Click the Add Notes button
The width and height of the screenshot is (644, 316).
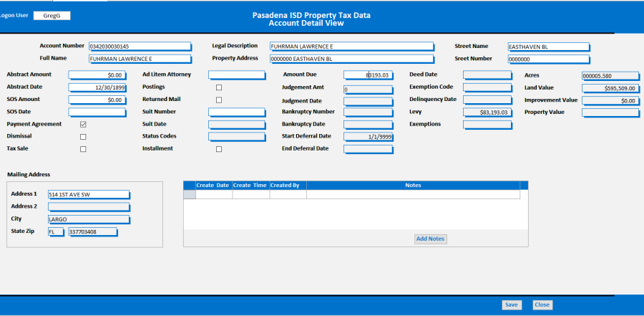click(x=431, y=239)
